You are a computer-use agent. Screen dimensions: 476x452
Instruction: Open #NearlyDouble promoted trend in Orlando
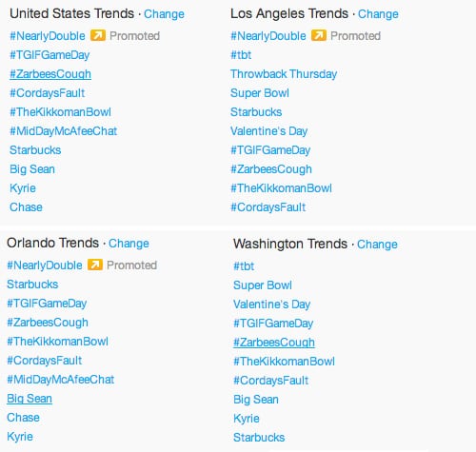45,265
